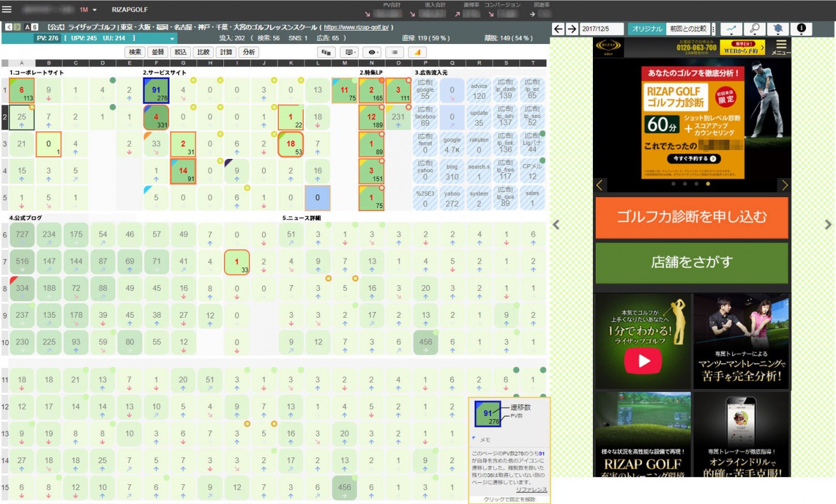The height and width of the screenshot is (504, 836).
Task: Click the 比較 compare button
Action: (x=203, y=52)
